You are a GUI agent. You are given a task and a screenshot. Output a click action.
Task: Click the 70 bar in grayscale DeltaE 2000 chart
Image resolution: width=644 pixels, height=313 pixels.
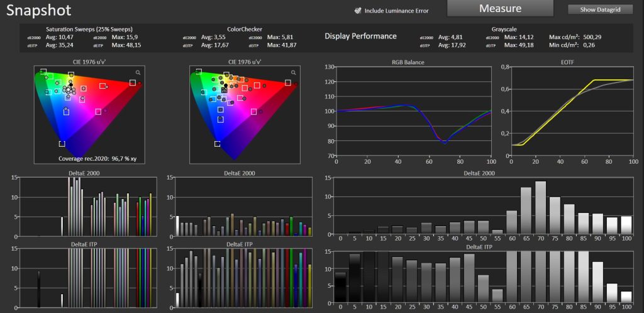(x=540, y=208)
